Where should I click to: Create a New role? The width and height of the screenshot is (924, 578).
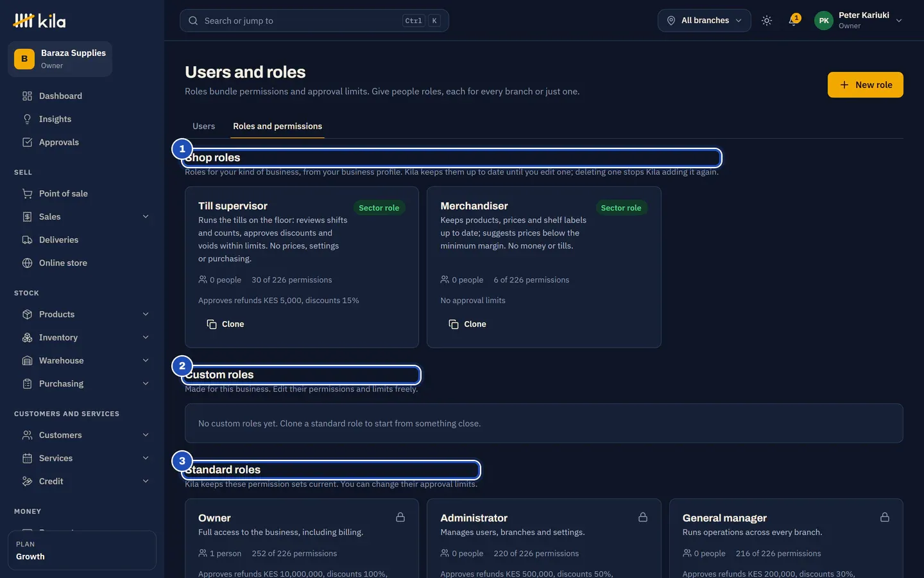pyautogui.click(x=865, y=85)
